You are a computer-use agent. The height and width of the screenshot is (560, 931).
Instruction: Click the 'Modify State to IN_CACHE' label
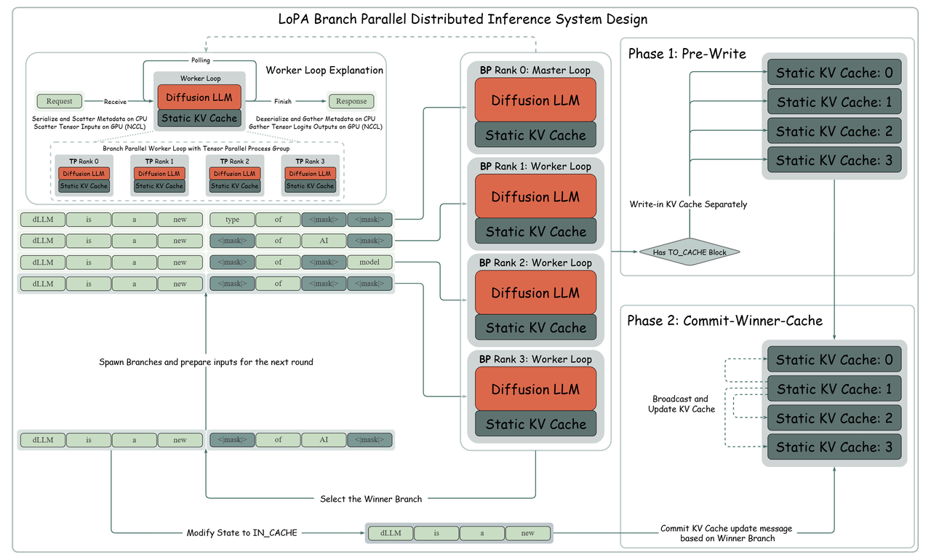(241, 533)
